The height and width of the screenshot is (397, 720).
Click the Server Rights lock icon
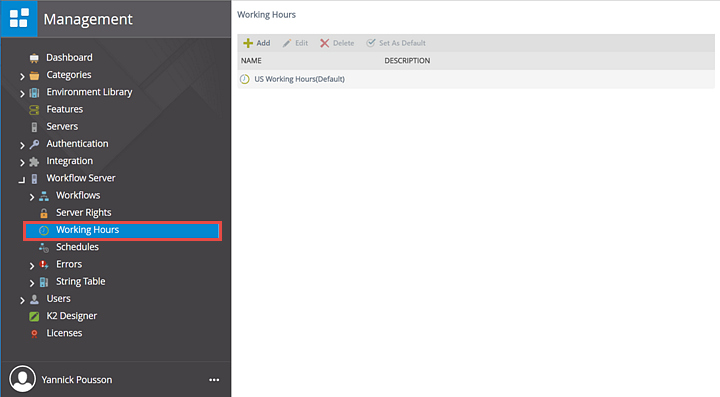pyautogui.click(x=44, y=213)
